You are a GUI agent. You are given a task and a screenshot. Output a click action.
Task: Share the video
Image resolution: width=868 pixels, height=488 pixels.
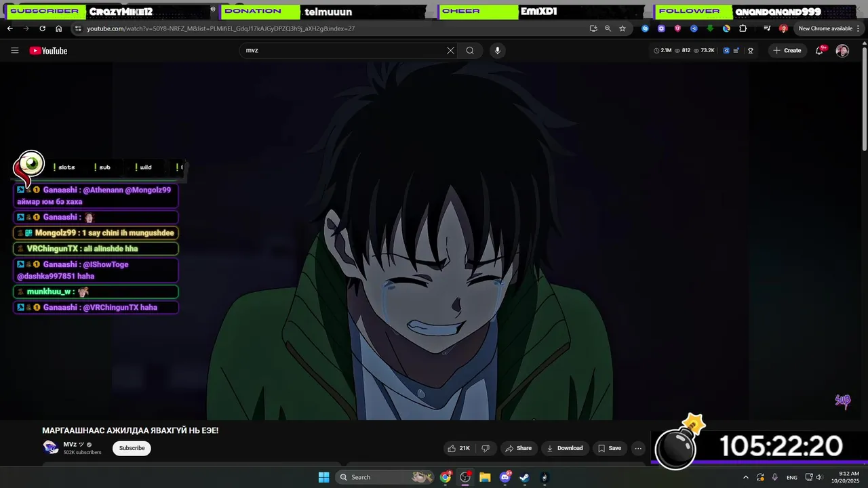click(519, 448)
